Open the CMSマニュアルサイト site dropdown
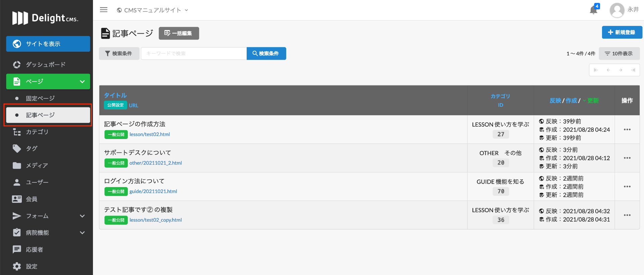Screen dimensions: 644x275 (152, 10)
